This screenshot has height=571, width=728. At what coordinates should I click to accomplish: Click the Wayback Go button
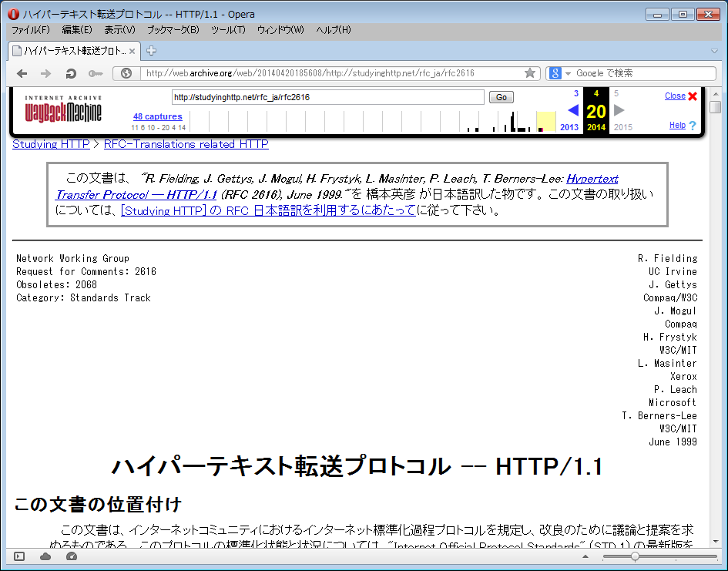click(x=501, y=97)
